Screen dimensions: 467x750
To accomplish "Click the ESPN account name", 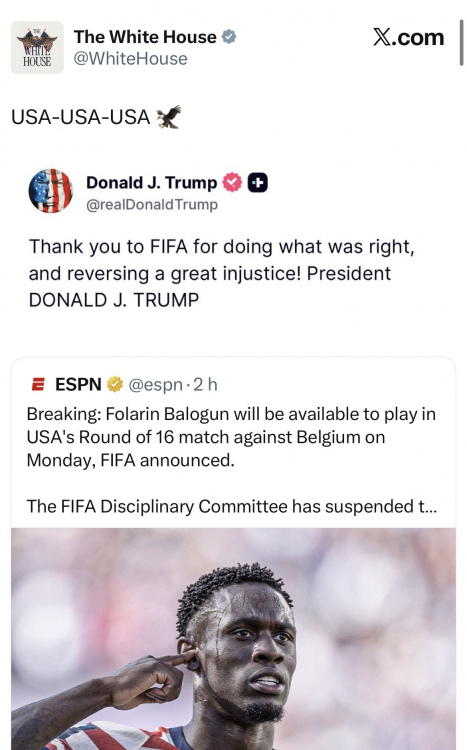I will (x=78, y=384).
